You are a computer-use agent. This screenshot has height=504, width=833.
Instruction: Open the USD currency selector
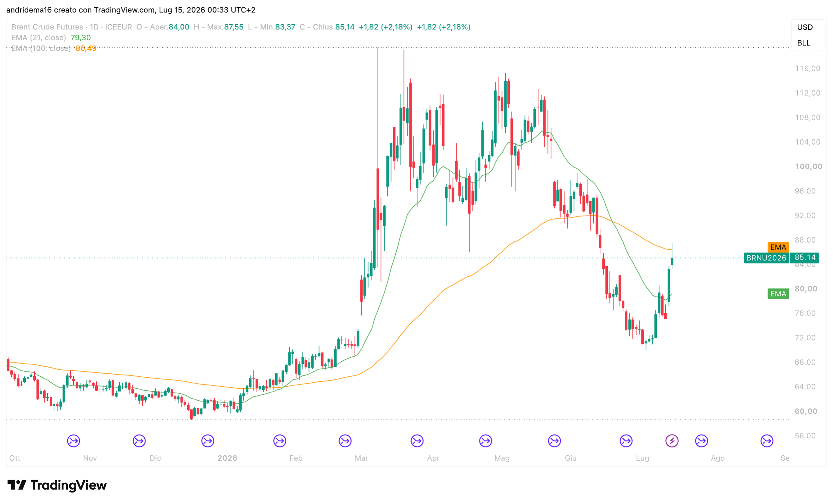tap(805, 27)
